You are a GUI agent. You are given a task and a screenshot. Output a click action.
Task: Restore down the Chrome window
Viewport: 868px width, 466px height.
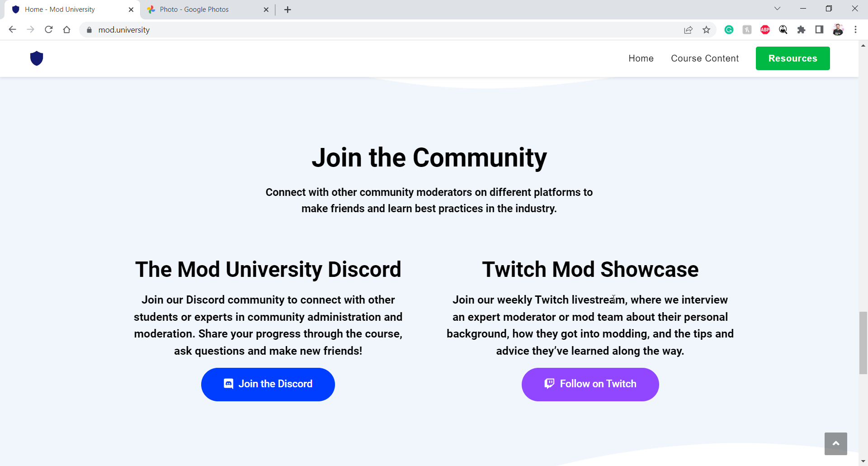(x=829, y=9)
